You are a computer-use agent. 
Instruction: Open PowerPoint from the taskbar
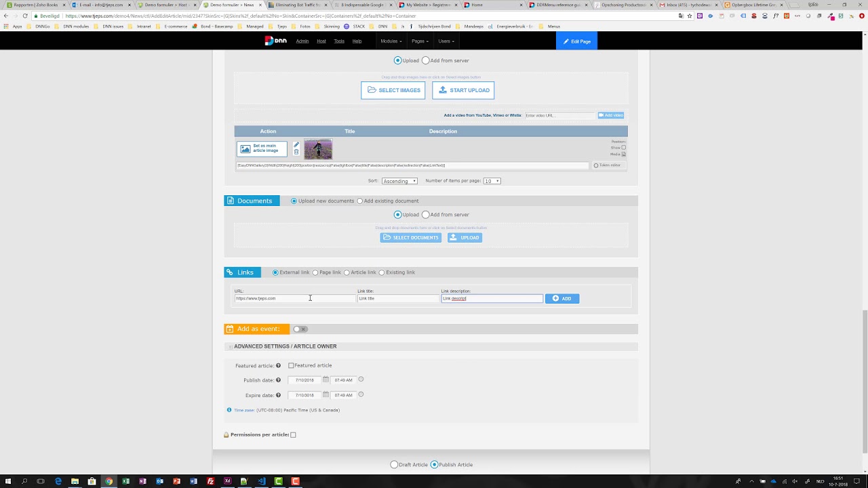[x=176, y=481]
